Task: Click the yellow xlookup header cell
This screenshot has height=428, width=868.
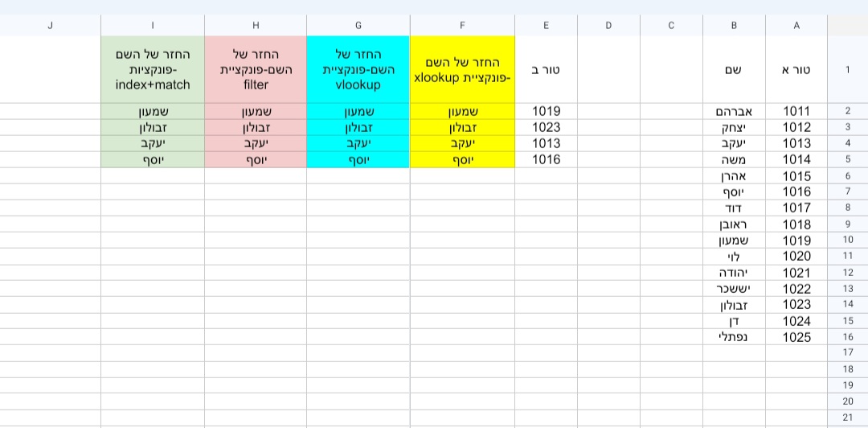Action: [462, 69]
